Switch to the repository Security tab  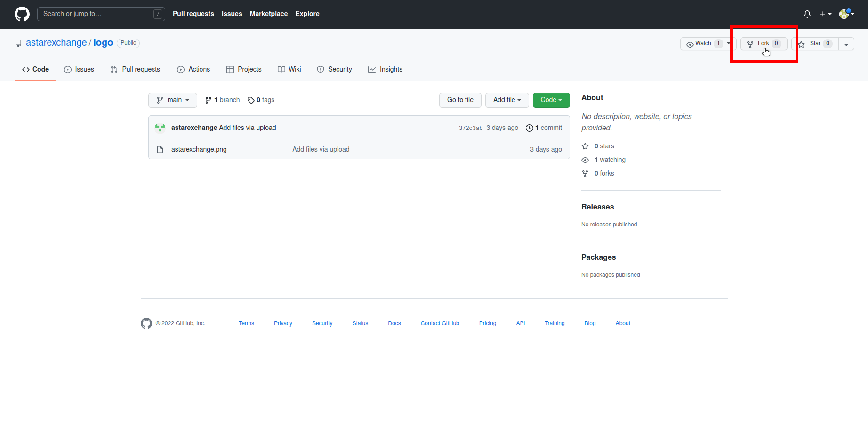pyautogui.click(x=335, y=69)
